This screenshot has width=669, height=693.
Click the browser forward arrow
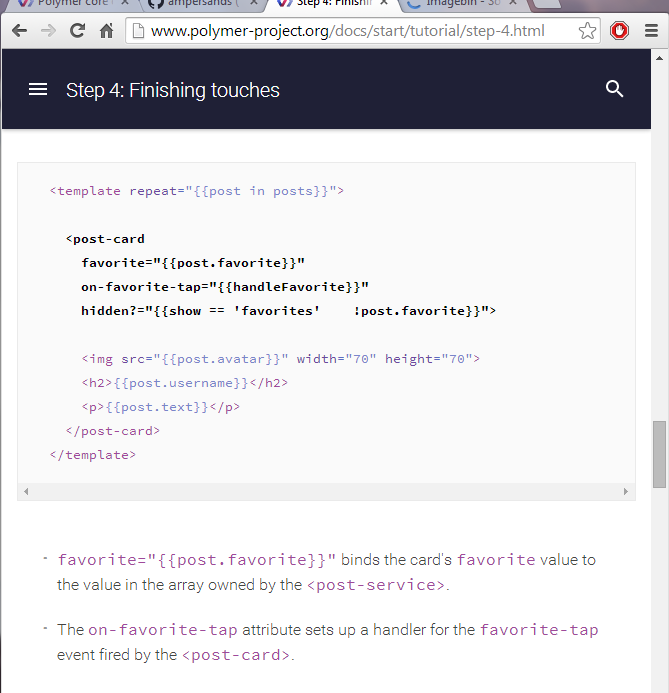tap(48, 31)
